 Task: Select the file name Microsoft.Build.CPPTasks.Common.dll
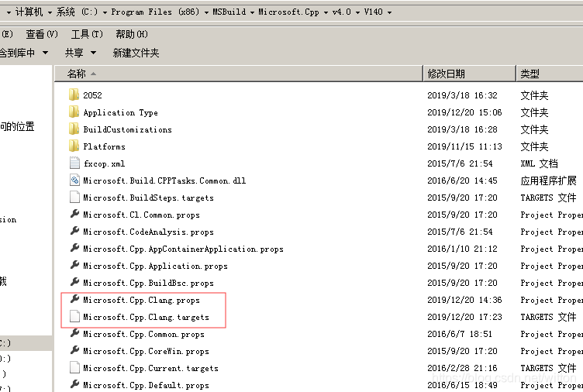(x=164, y=181)
